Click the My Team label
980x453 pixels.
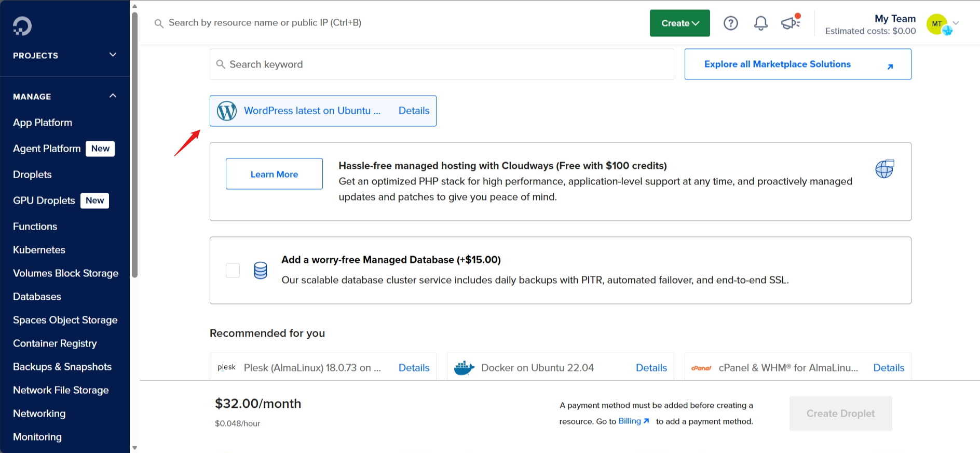[895, 19]
